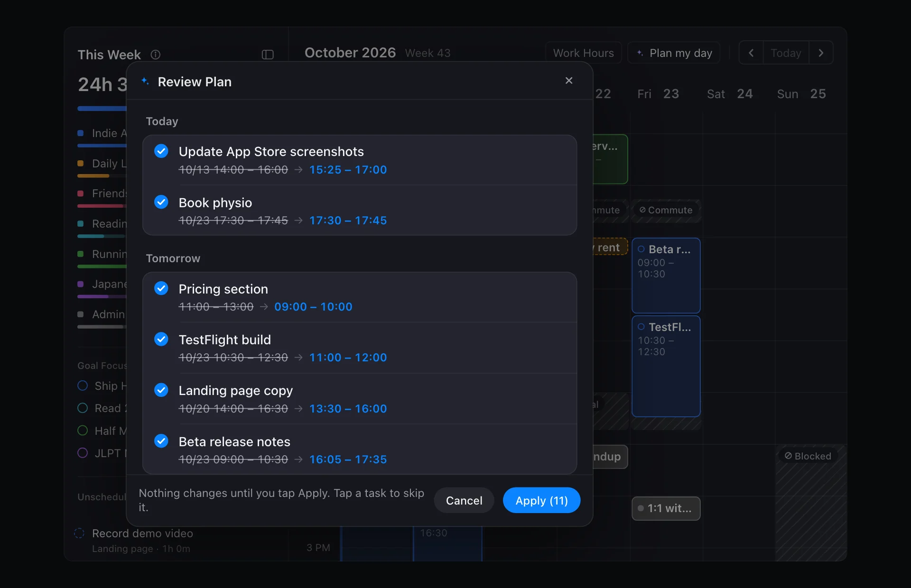Click the Half M goal circle icon
This screenshot has width=911, height=588.
[83, 431]
